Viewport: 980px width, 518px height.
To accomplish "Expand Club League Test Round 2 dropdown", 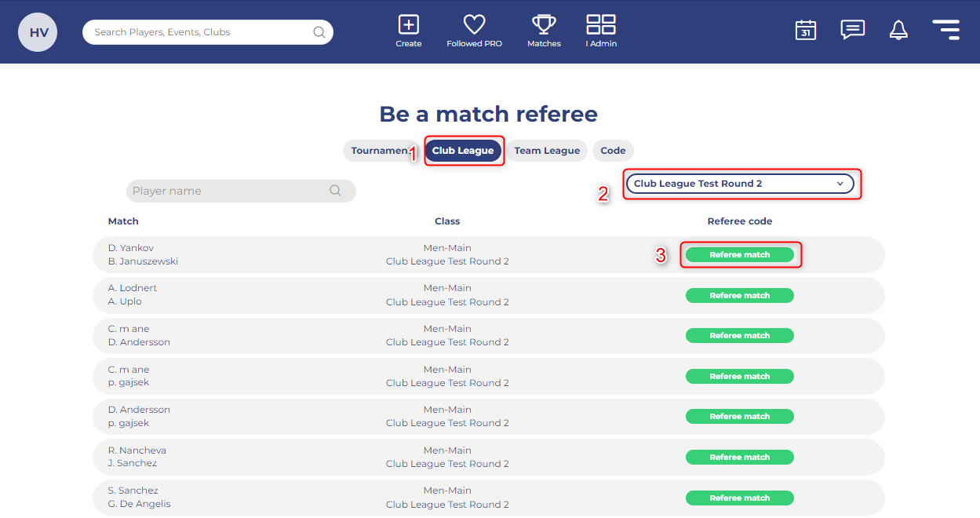I will pos(739,184).
